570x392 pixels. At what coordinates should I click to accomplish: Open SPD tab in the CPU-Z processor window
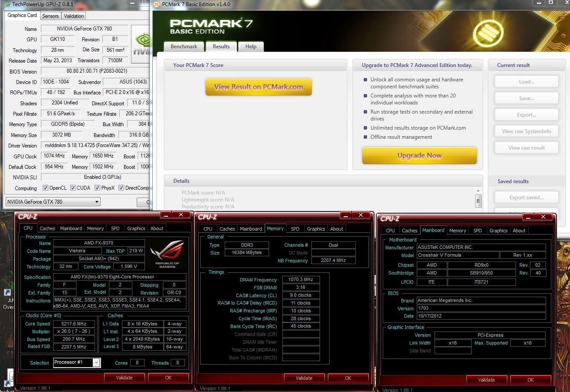click(115, 228)
